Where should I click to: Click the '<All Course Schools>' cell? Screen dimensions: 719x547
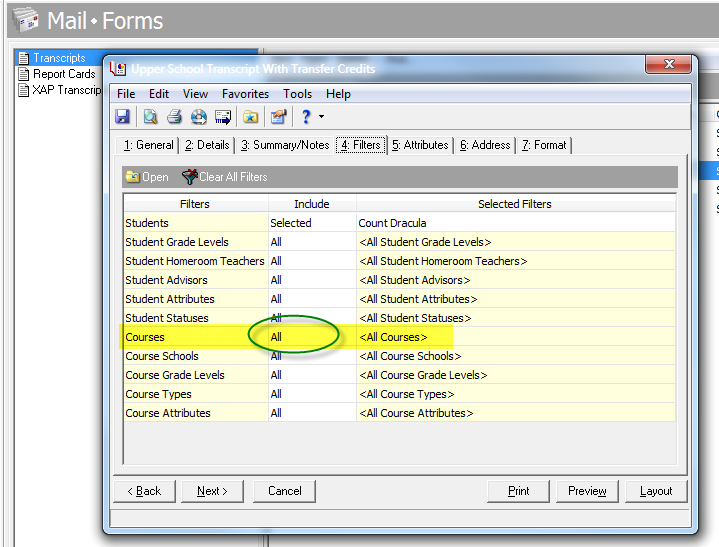coord(516,356)
